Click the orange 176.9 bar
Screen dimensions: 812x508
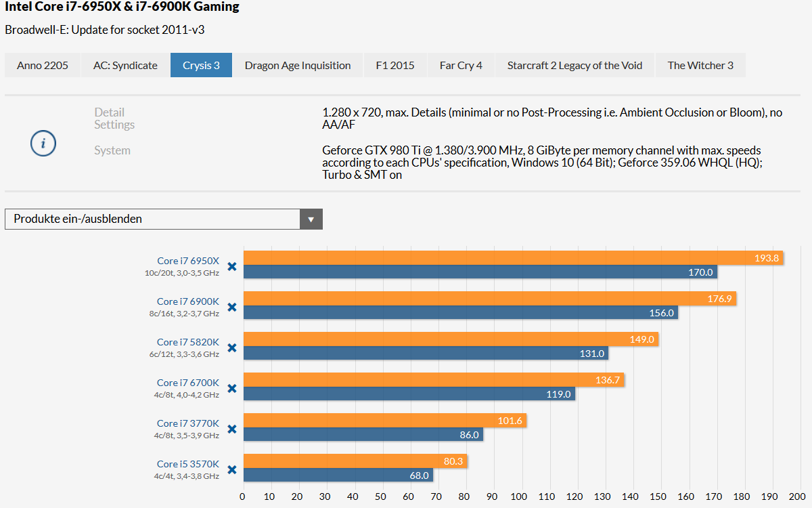tap(490, 299)
